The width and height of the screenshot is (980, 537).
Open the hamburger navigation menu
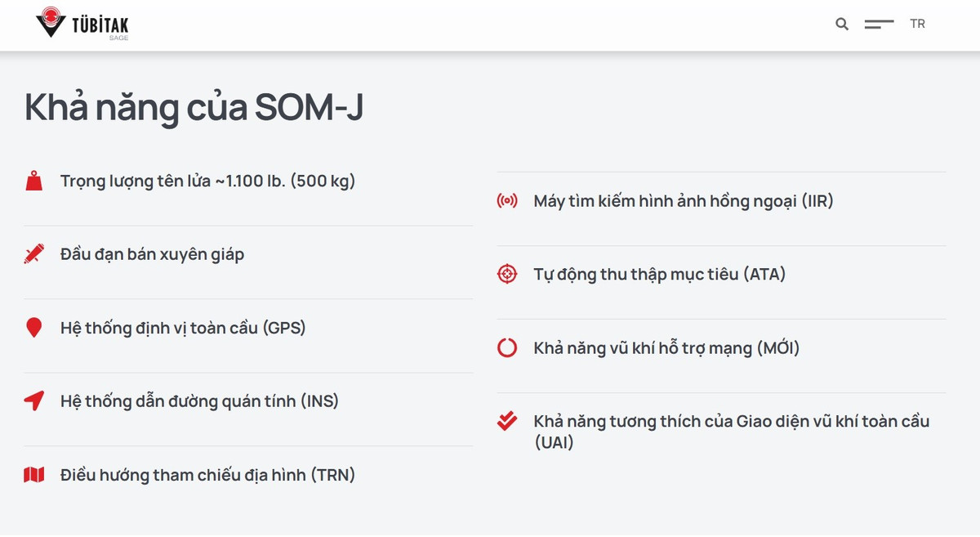879,24
